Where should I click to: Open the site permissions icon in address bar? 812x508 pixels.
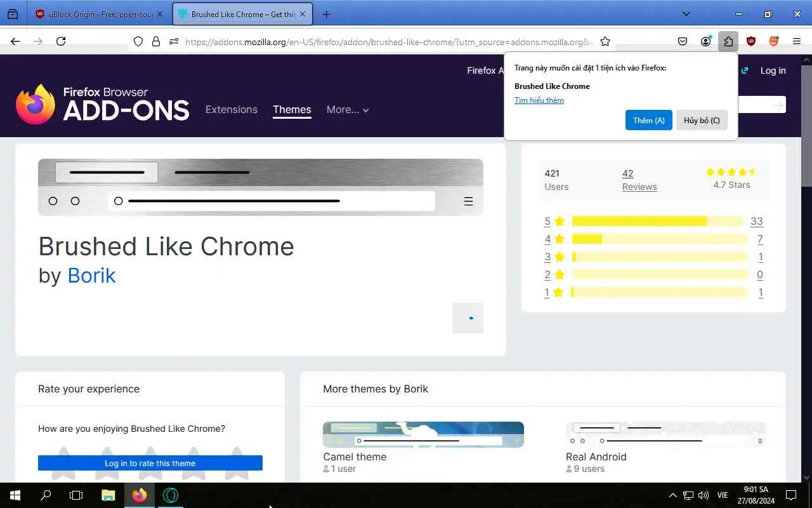click(x=173, y=41)
